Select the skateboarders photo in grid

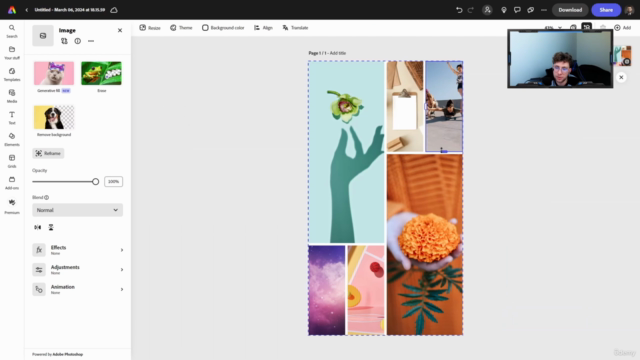[444, 106]
